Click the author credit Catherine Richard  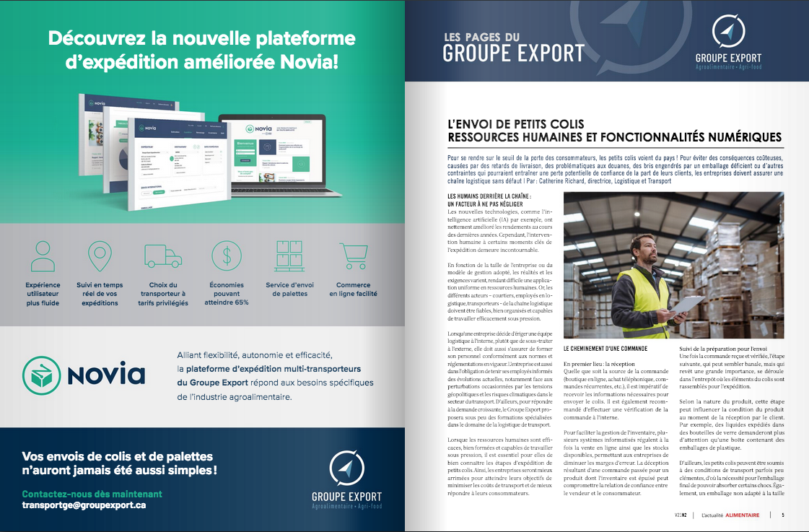pos(560,181)
